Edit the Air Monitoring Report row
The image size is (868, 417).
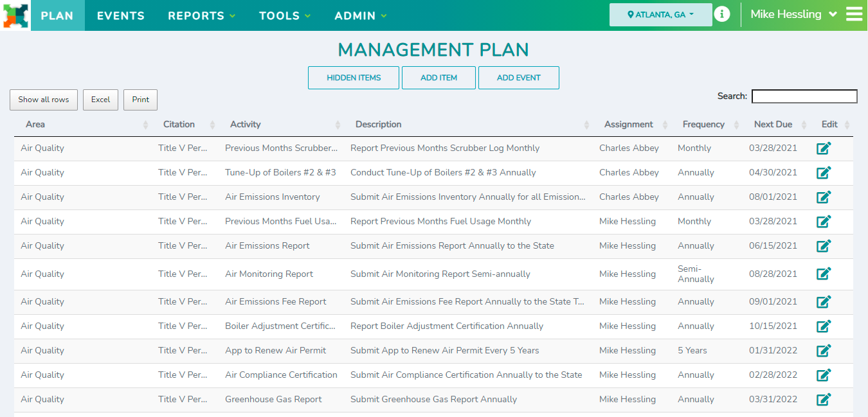[x=824, y=274]
